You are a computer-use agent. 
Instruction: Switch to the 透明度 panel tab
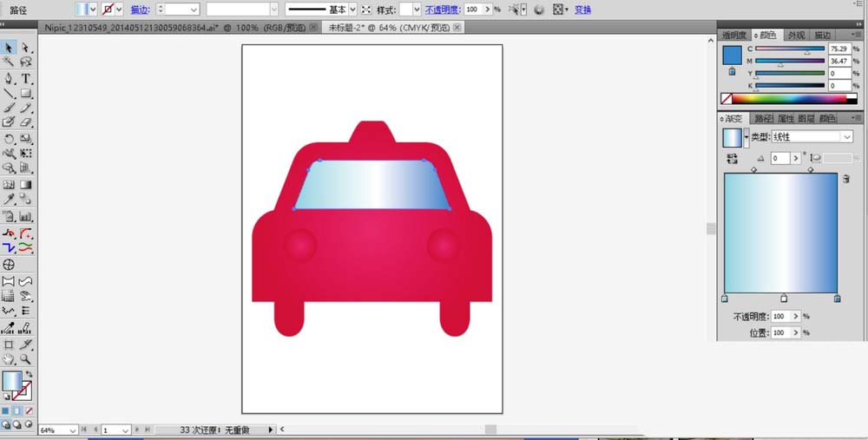[x=733, y=35]
